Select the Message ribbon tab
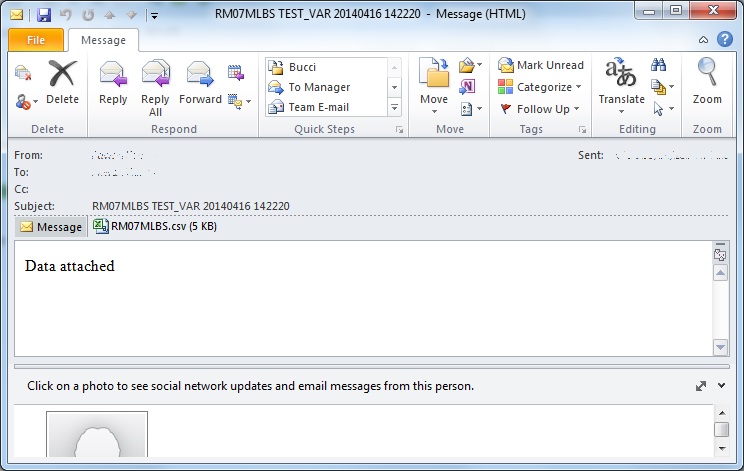 coord(103,40)
